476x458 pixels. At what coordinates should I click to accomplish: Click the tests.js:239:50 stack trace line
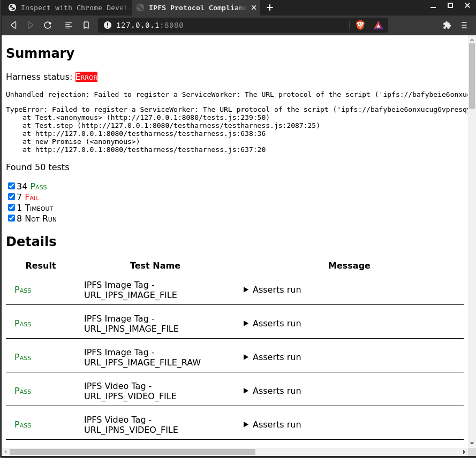coord(146,117)
